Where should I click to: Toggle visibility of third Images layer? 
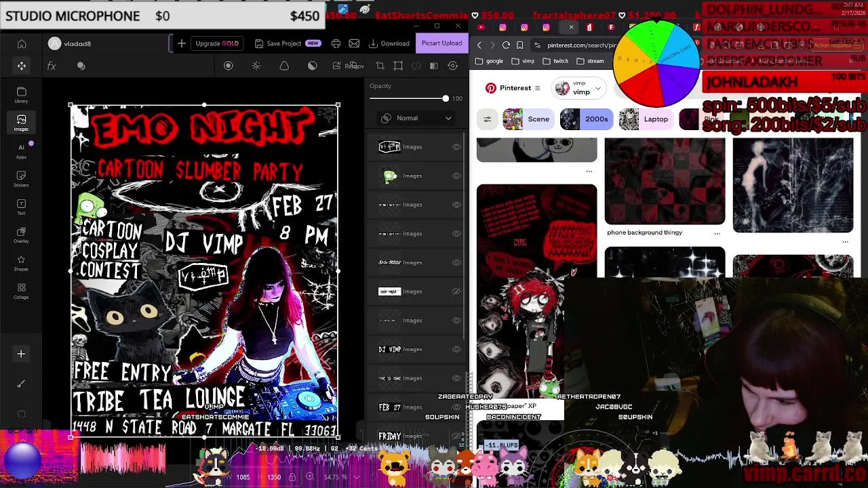click(456, 205)
